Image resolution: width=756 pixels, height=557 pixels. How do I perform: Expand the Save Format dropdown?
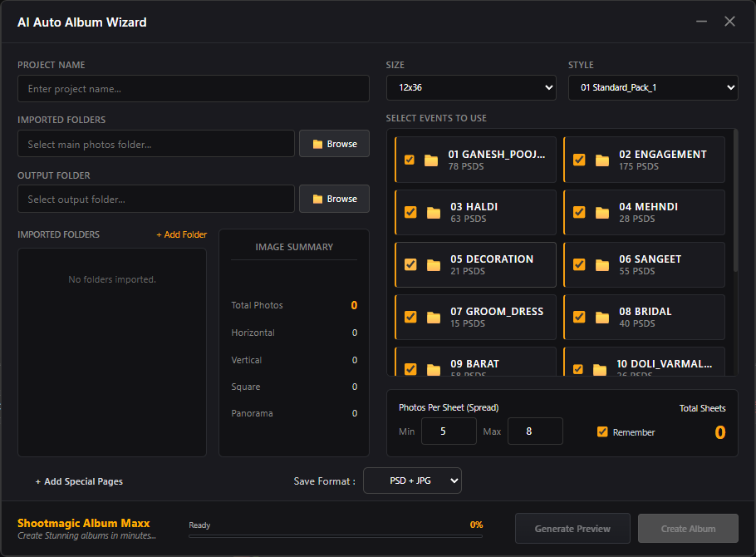[412, 481]
